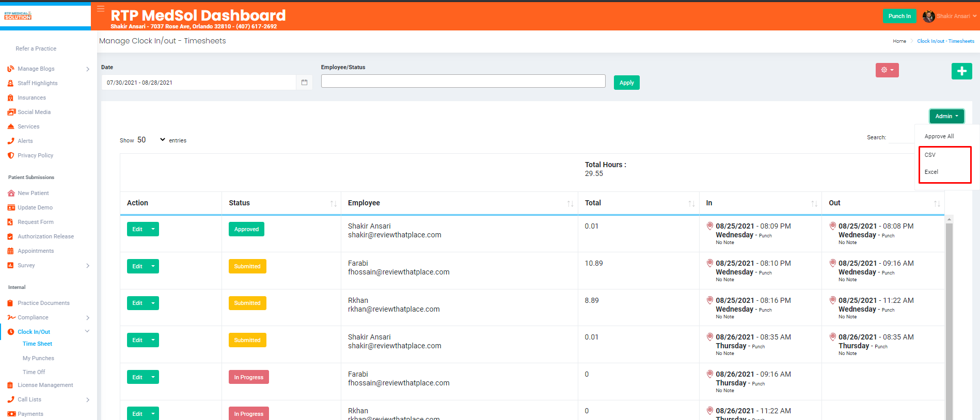Open My Punches submenu item

point(38,358)
